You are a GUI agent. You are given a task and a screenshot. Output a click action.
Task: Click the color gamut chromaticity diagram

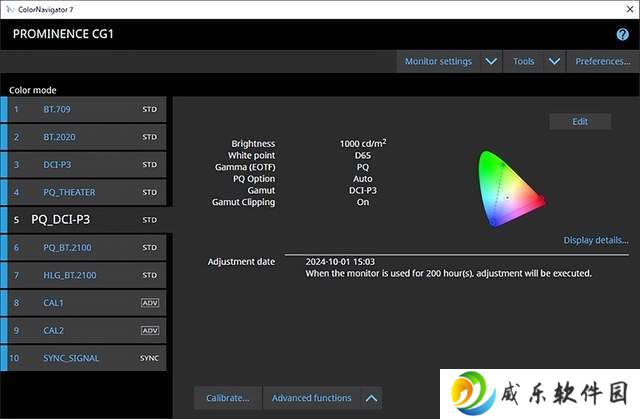511,189
